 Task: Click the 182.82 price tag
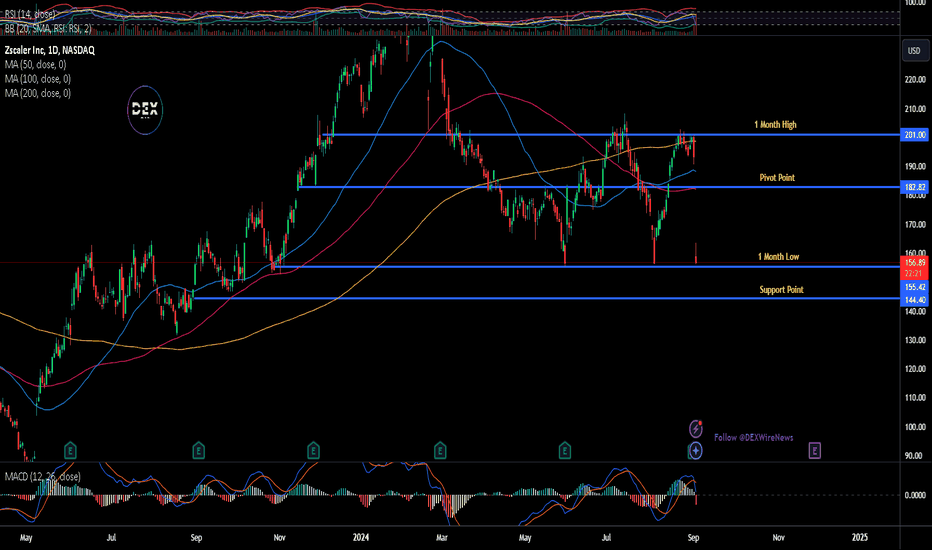click(x=915, y=187)
